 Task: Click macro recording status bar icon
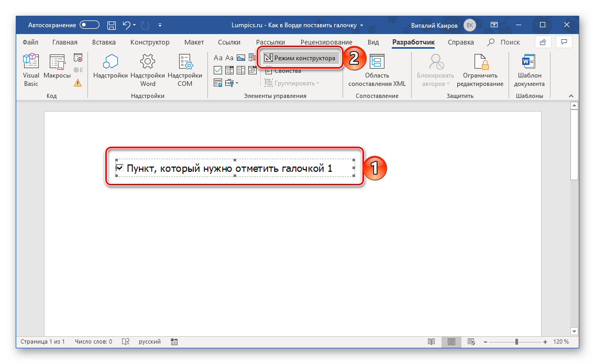(174, 341)
